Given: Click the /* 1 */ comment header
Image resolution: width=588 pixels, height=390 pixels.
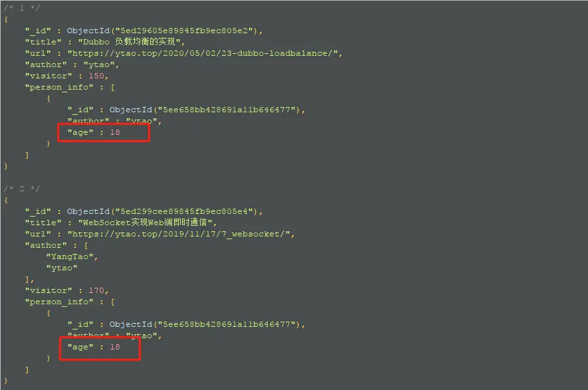Looking at the screenshot, I should coord(21,8).
